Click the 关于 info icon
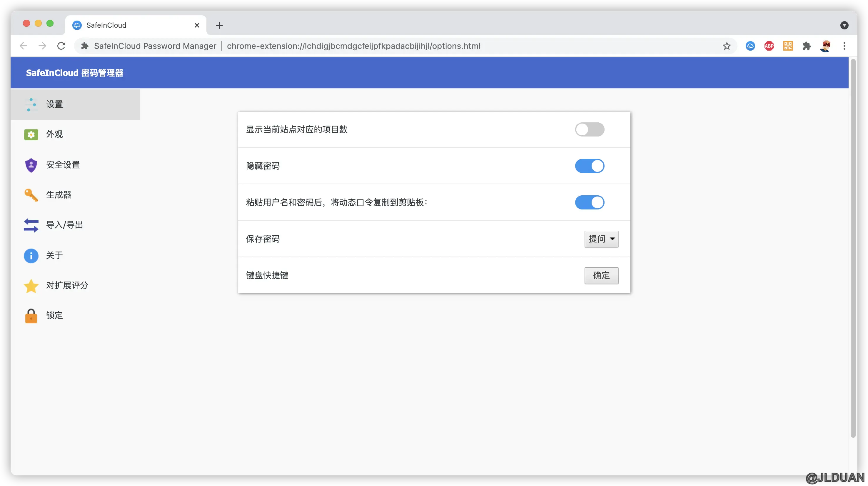This screenshot has width=868, height=486. [31, 255]
